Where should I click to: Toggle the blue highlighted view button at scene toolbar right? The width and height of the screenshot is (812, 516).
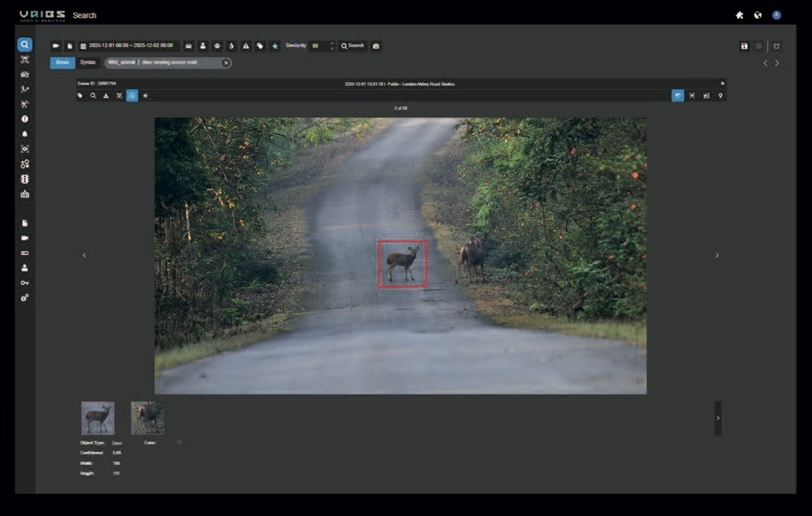pyautogui.click(x=677, y=96)
